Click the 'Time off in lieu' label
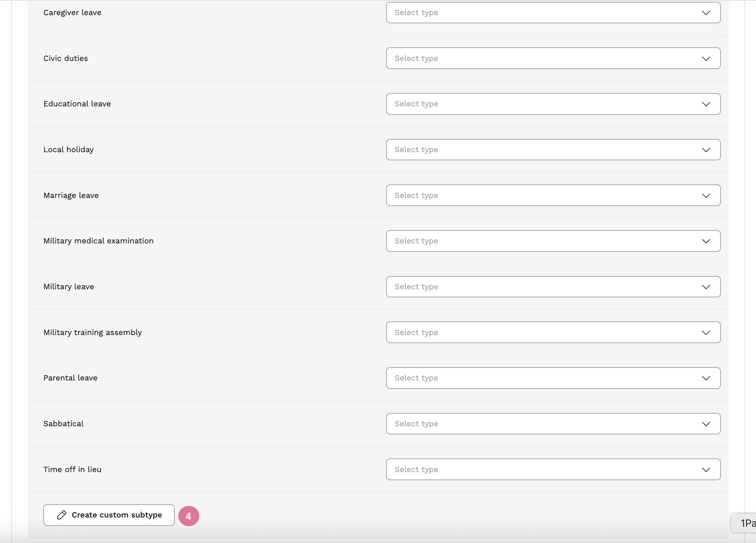This screenshot has width=756, height=543. [x=72, y=469]
